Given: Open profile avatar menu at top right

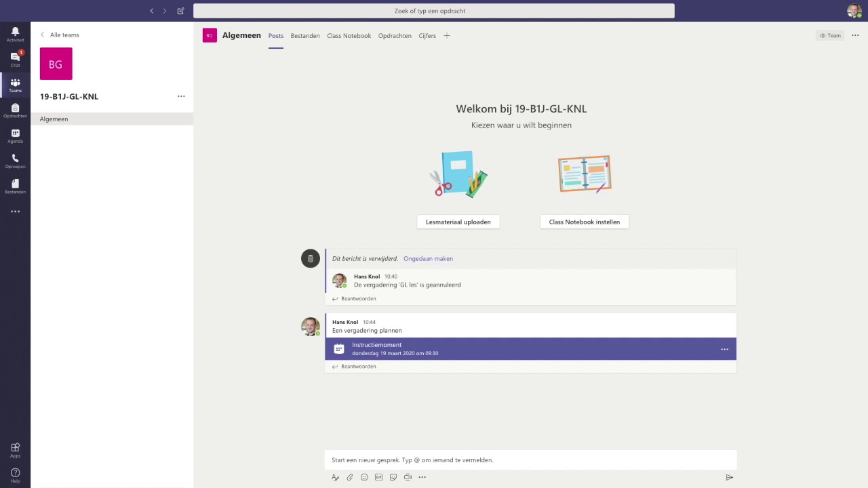Looking at the screenshot, I should pos(854,11).
